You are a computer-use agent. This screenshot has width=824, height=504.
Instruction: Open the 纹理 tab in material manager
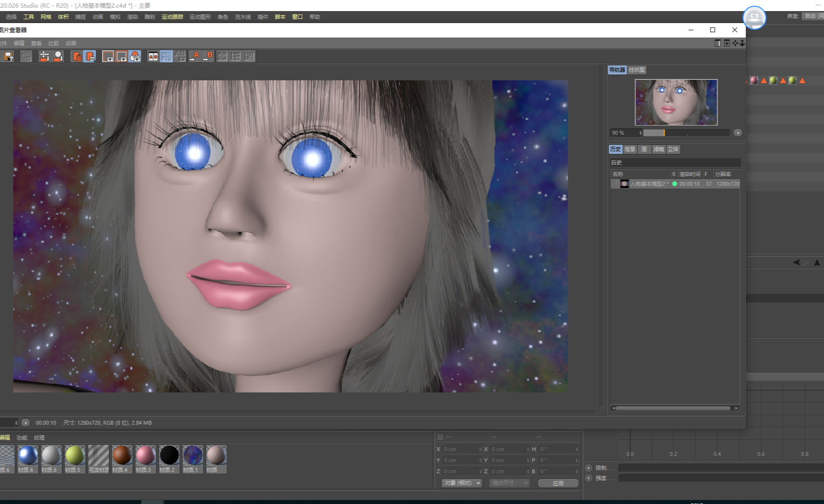point(39,438)
